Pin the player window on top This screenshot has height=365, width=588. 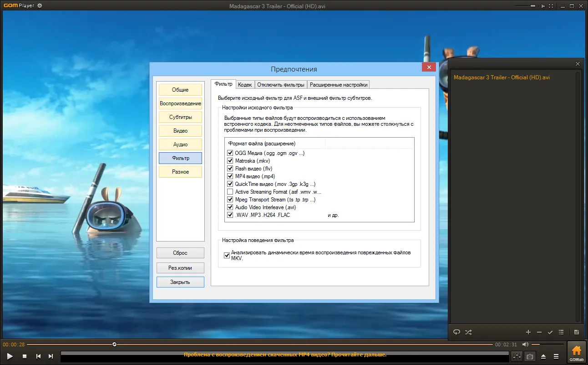click(x=542, y=6)
